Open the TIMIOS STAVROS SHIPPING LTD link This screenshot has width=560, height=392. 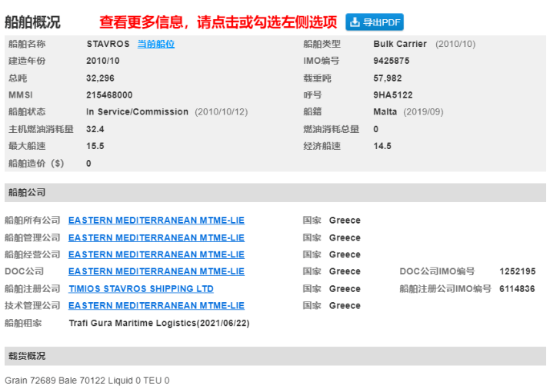pyautogui.click(x=141, y=288)
